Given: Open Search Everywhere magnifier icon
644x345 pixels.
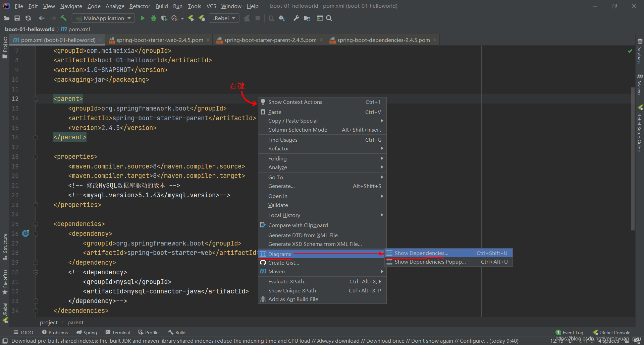Looking at the screenshot, I should tap(329, 18).
